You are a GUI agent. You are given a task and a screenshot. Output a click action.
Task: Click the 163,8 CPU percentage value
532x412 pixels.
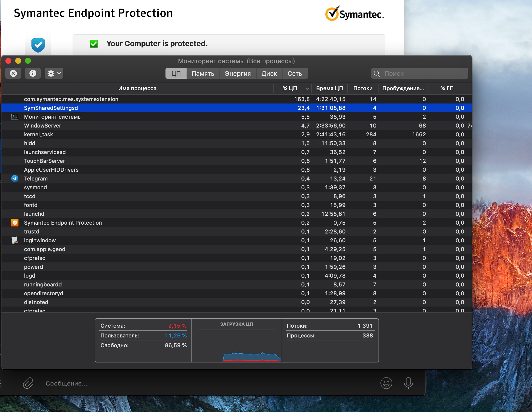click(x=302, y=99)
